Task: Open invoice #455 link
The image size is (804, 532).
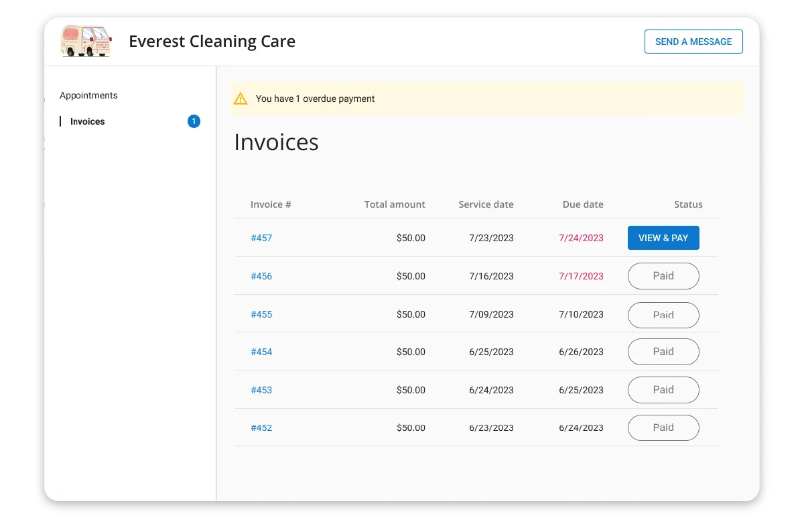Action: [261, 314]
